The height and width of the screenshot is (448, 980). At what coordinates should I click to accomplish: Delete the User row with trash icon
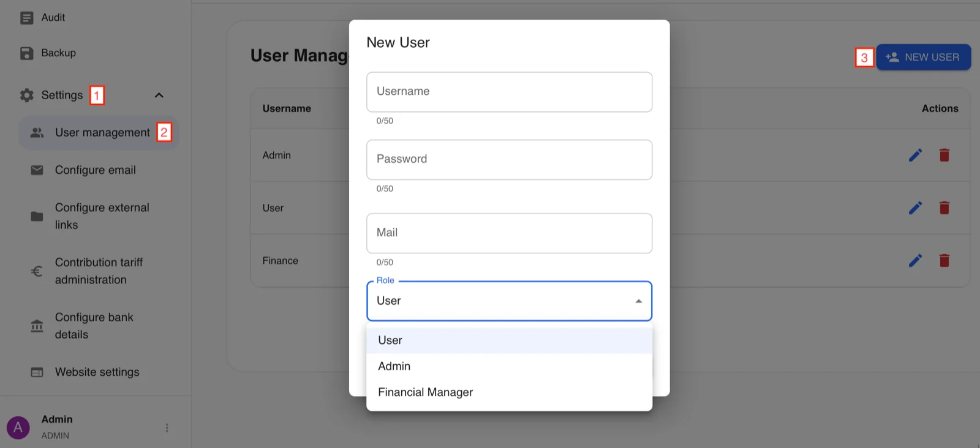(944, 208)
